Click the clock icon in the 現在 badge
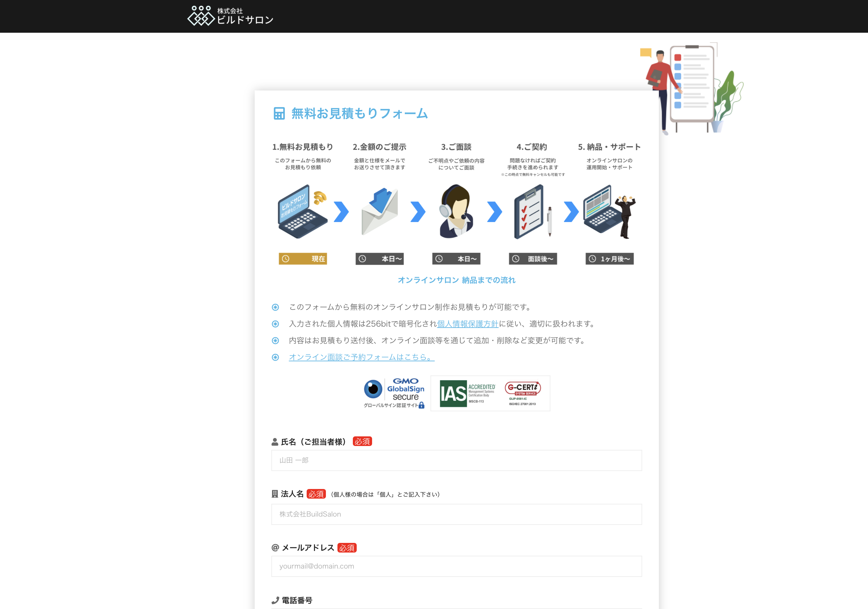This screenshot has width=868, height=609. tap(286, 259)
